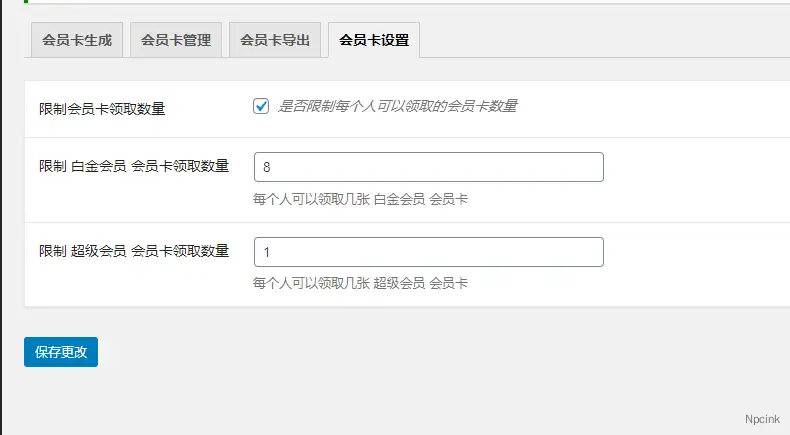Go to the 会员卡导出 tab

(x=274, y=41)
